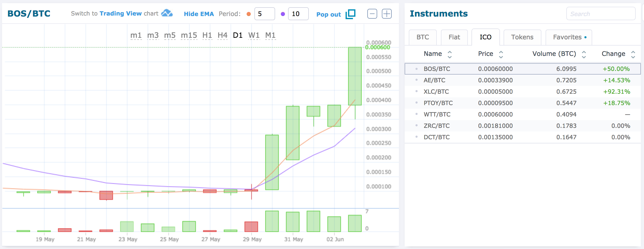
Task: Select AE/BTC instrument row
Action: pos(523,80)
